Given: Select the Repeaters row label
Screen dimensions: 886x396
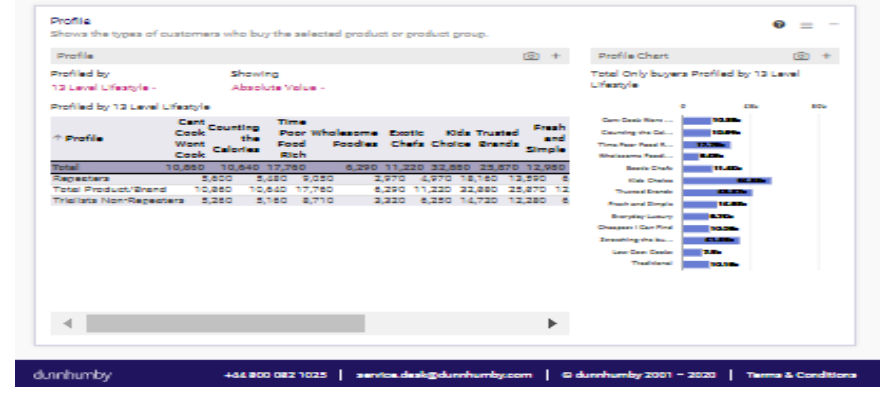Looking at the screenshot, I should 80,179.
